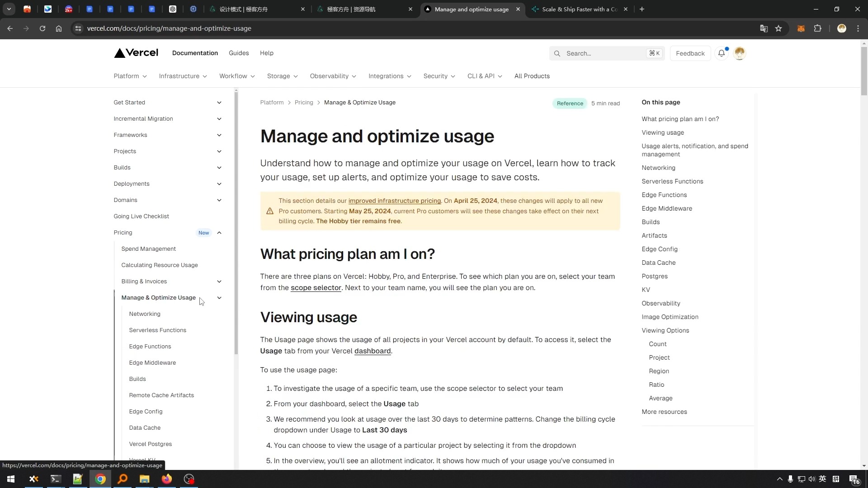868x488 pixels.
Task: Expand the Platform nav dropdown
Action: point(130,76)
